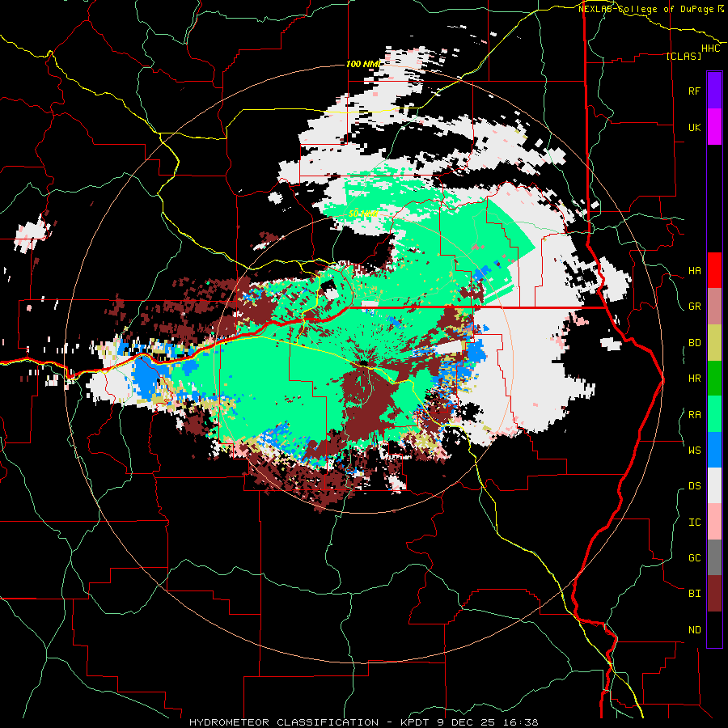Screen dimensions: 728x728
Task: Click the 9 DEC 25 date stamp
Action: coord(468,722)
